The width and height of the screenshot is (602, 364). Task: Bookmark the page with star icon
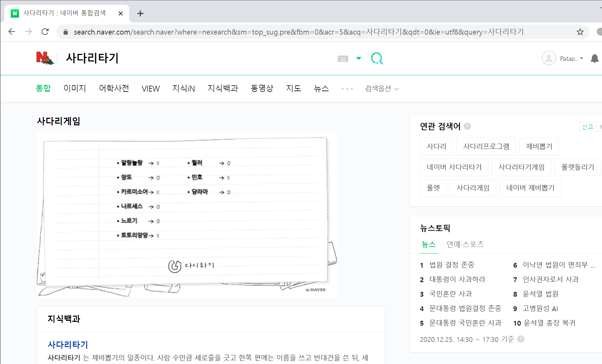click(580, 32)
